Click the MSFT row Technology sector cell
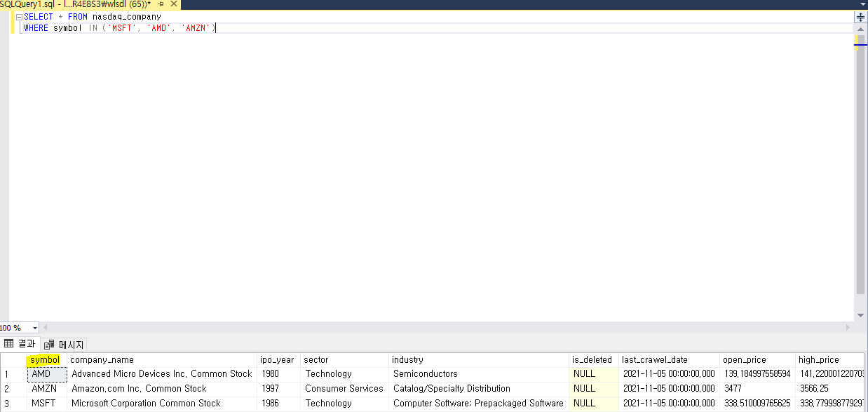 [x=344, y=404]
